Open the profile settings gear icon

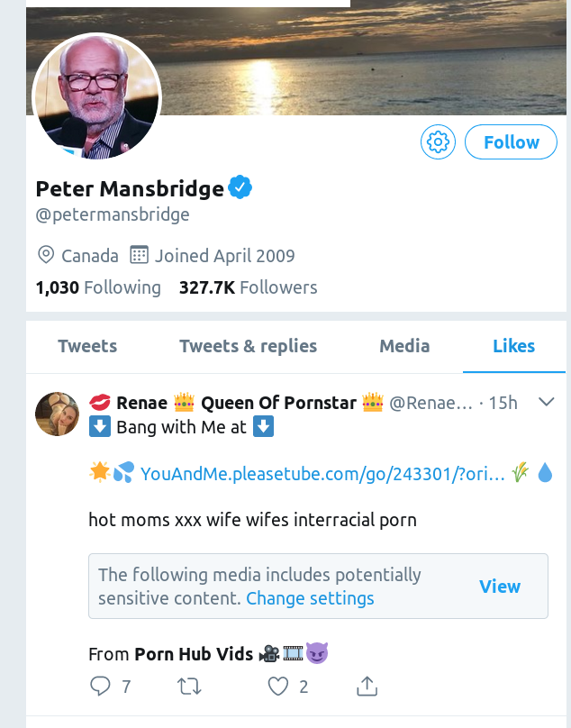[438, 142]
